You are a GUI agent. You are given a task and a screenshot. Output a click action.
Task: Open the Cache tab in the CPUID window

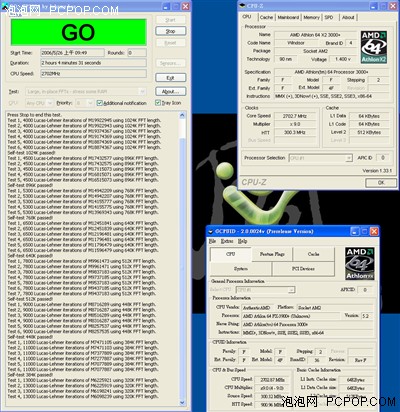[x=313, y=254]
